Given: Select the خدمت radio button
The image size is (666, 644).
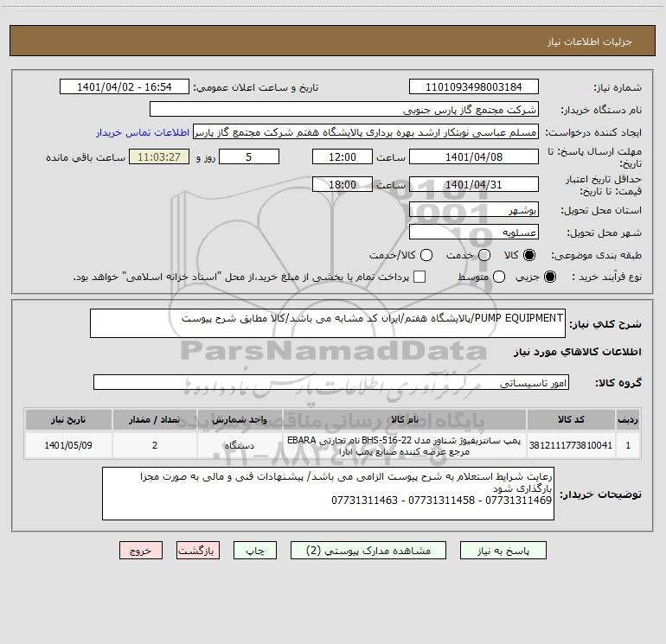Looking at the screenshot, I should (484, 255).
